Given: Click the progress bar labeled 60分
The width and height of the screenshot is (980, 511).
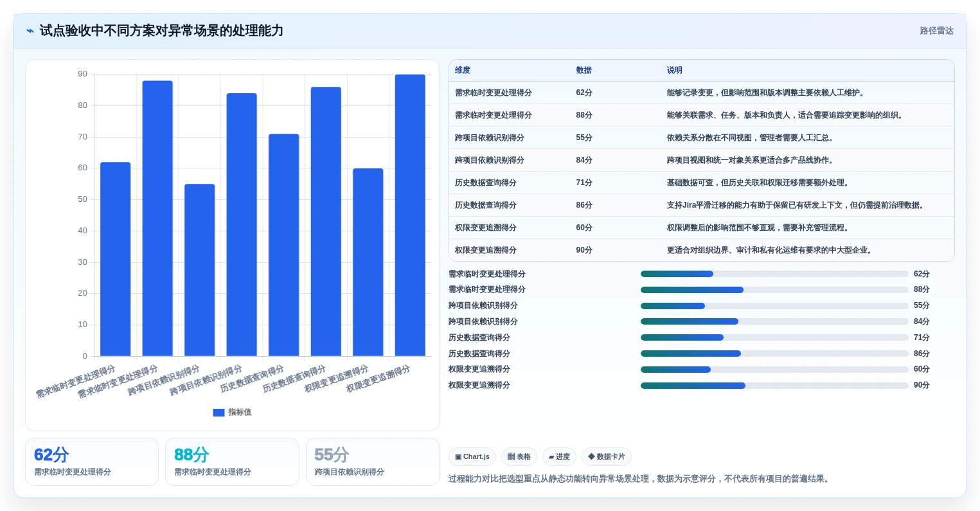Looking at the screenshot, I should tap(774, 370).
